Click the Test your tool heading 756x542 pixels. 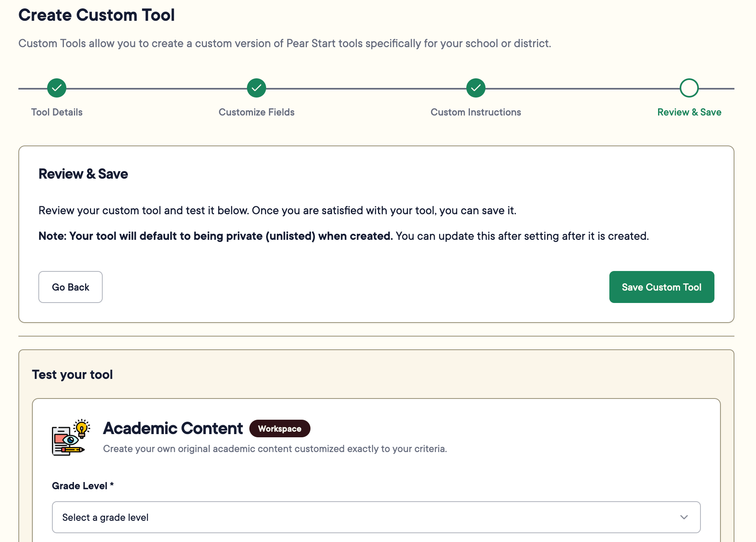pos(72,375)
